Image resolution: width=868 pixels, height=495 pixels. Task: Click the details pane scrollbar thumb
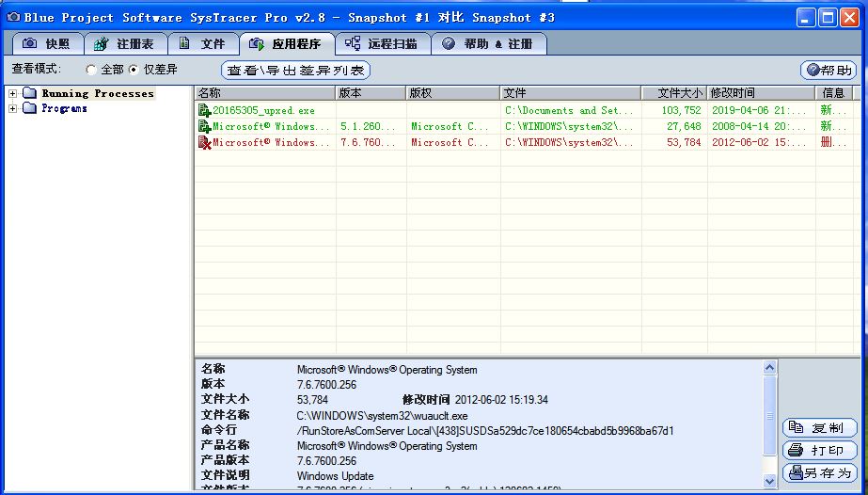[x=769, y=415]
